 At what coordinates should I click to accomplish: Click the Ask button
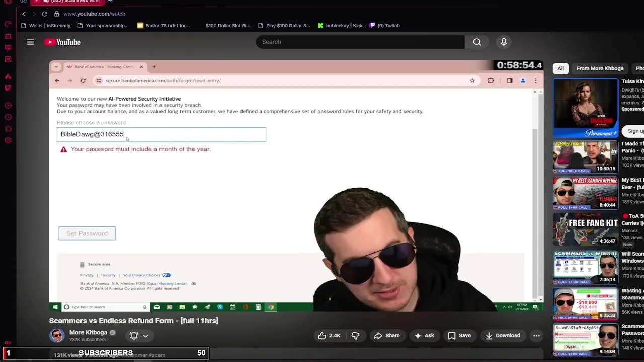pos(424,335)
